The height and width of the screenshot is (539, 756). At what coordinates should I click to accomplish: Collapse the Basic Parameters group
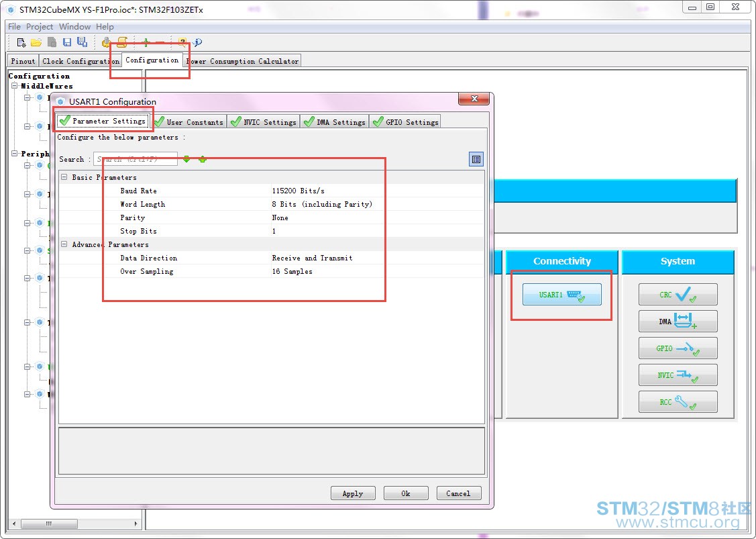tap(64, 177)
